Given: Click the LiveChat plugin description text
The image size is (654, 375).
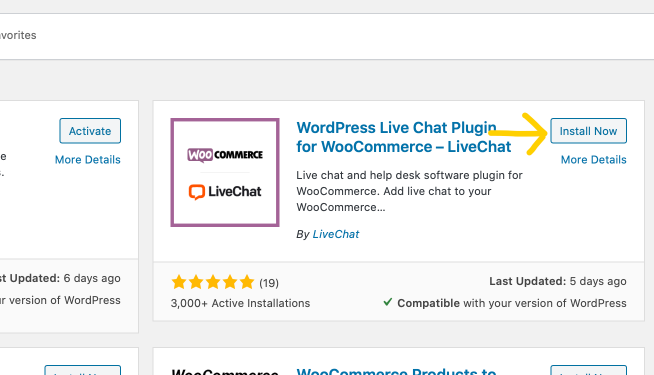Looking at the screenshot, I should tap(409, 191).
